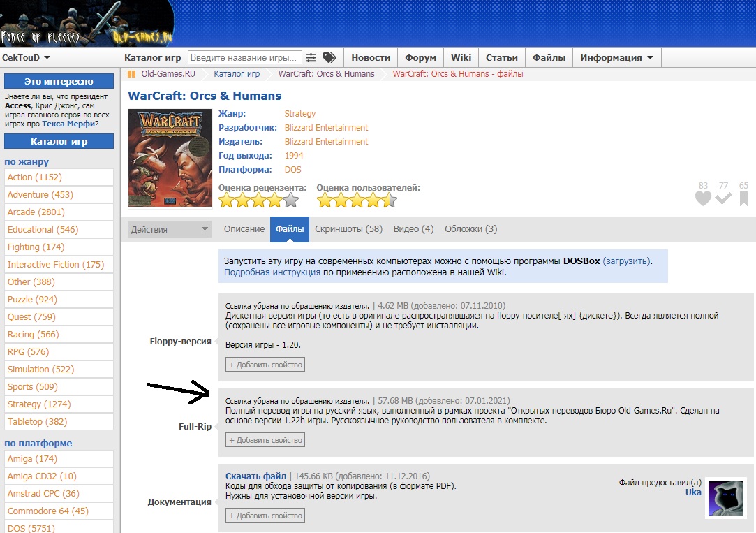Expand the Информация menu dropdown
This screenshot has height=533, width=756.
click(x=616, y=57)
